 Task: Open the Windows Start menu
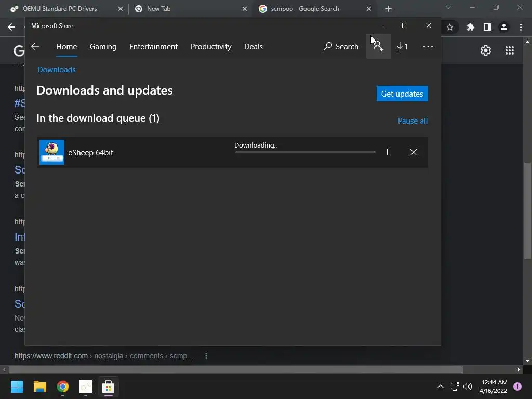pyautogui.click(x=17, y=387)
